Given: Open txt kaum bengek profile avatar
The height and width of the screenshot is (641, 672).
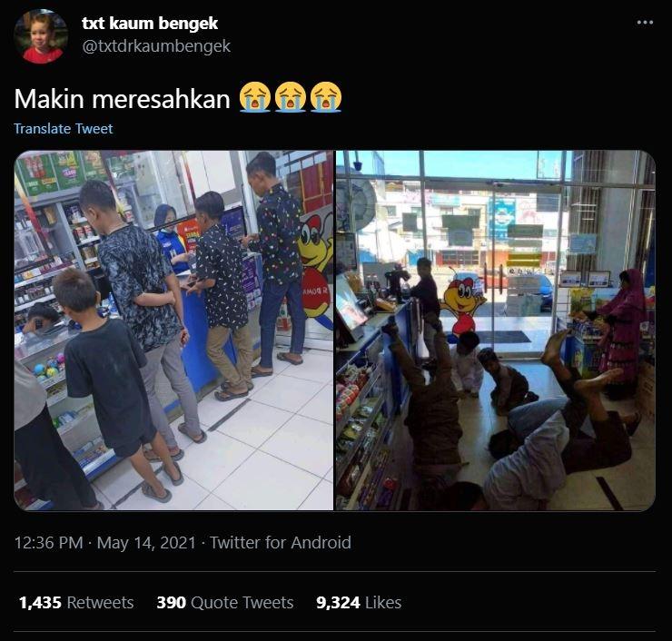Looking at the screenshot, I should click(41, 36).
